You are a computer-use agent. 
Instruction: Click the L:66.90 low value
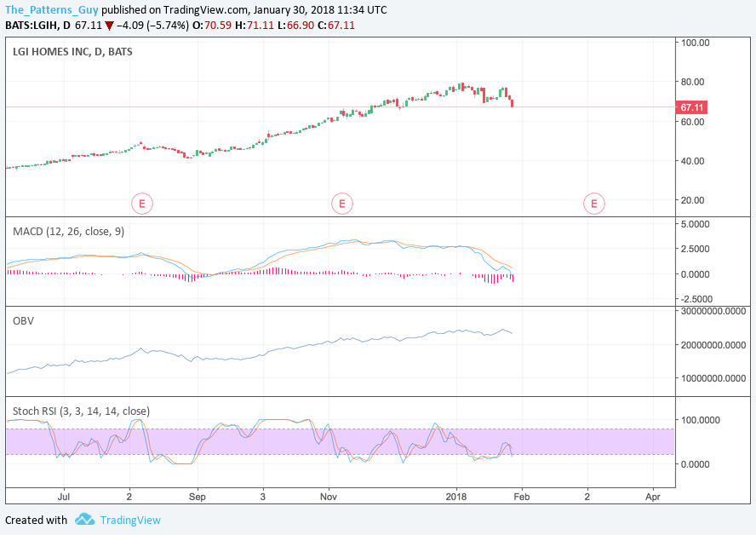pos(295,25)
